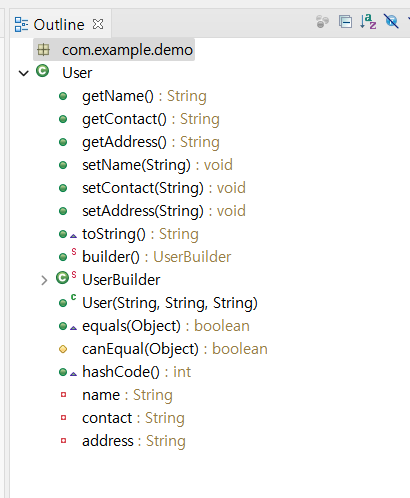Click the Focus on Active Task icon
410x498 pixels.
coord(322,22)
